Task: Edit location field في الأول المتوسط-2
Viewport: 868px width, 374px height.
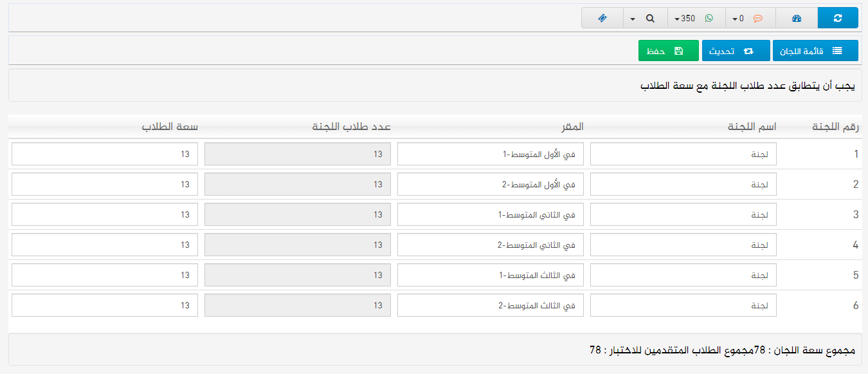Action: [x=490, y=184]
